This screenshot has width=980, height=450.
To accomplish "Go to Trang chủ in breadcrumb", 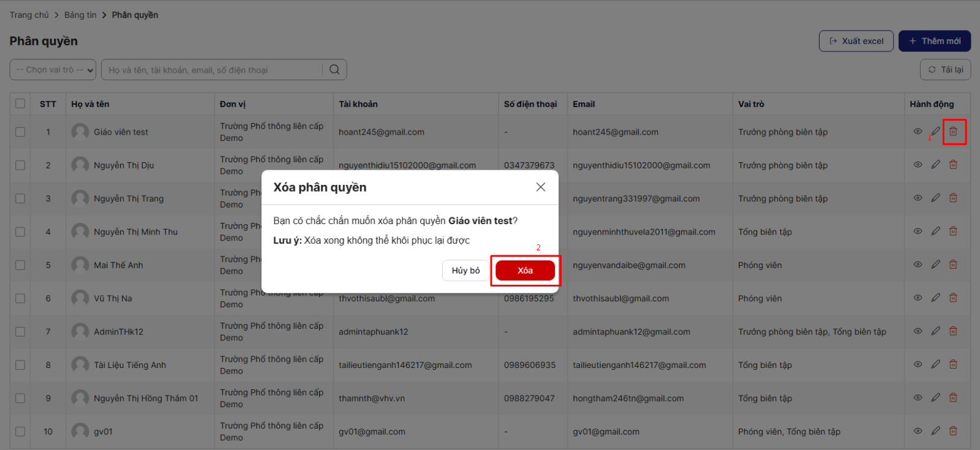I will (x=29, y=15).
